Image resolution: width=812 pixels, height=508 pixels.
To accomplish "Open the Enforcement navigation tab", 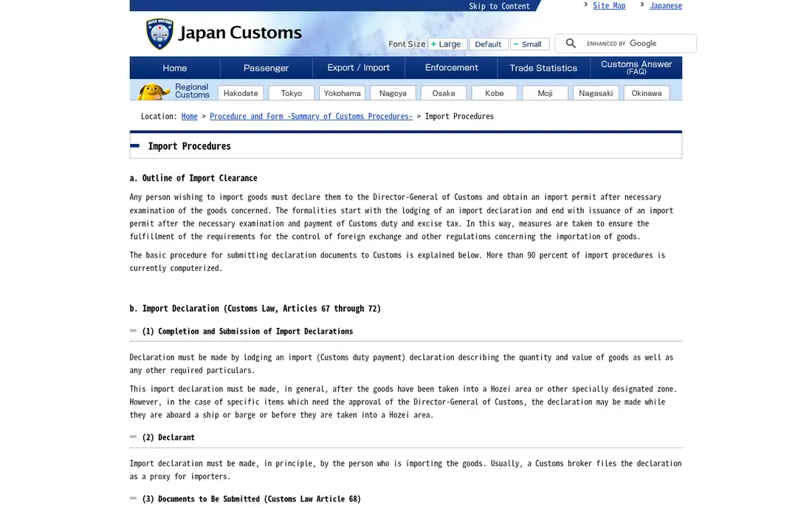I will 451,68.
